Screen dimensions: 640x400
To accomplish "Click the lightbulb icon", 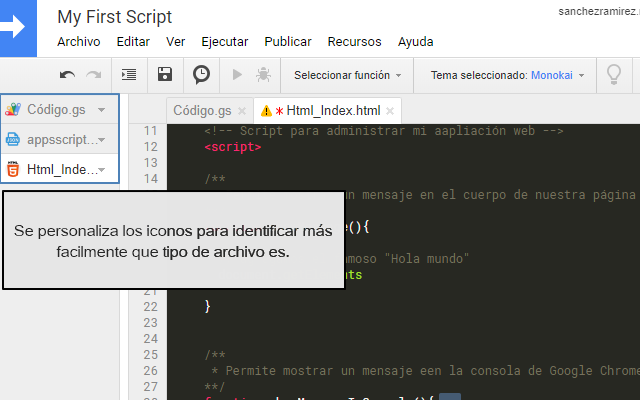I will click(614, 75).
